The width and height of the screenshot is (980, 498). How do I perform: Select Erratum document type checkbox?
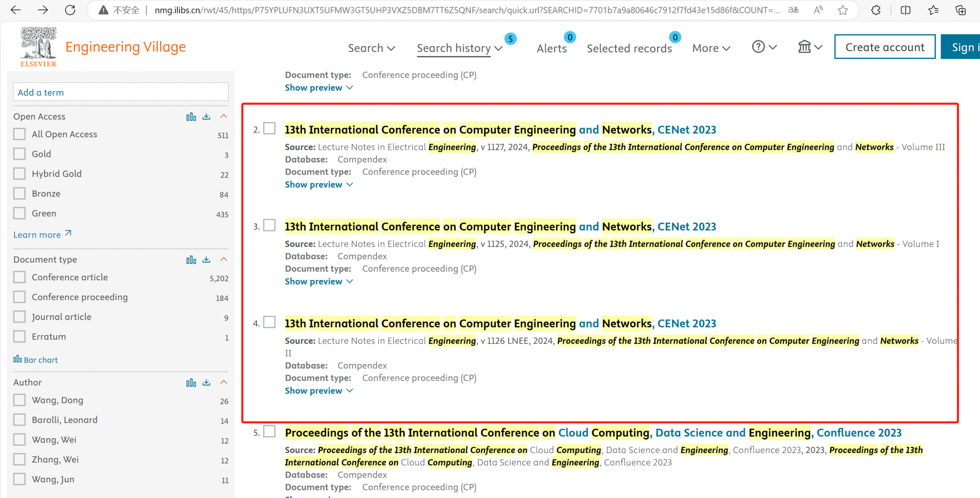(x=19, y=336)
